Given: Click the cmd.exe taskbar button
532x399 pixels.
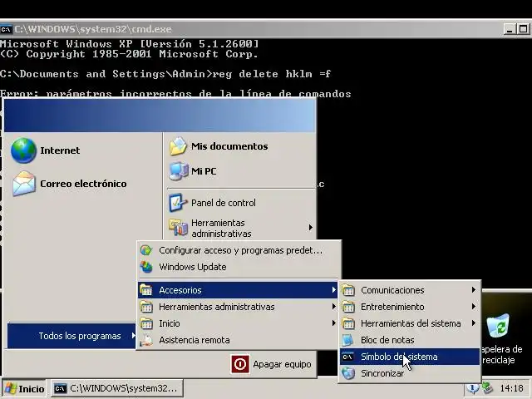Looking at the screenshot, I should click(117, 388).
